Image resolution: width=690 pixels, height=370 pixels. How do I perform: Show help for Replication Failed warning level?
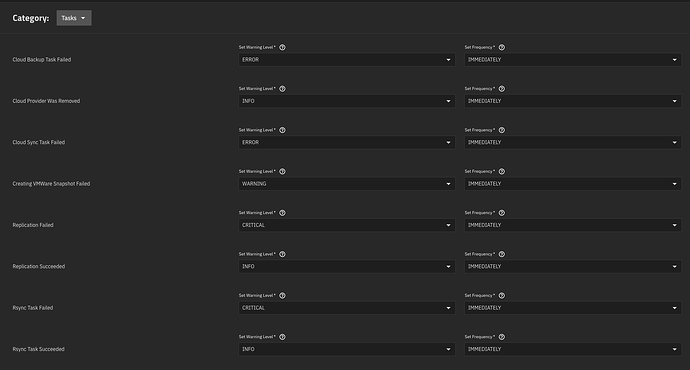click(283, 213)
